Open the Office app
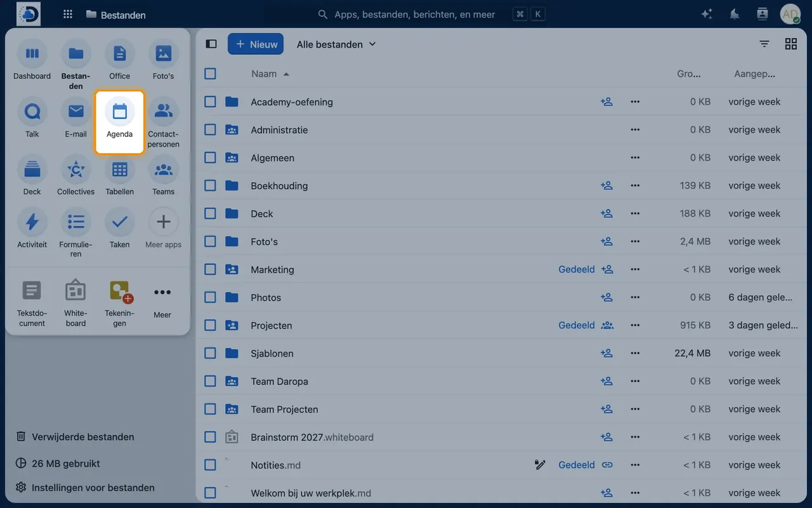Screen dimensions: 812x508 [x=119, y=60]
